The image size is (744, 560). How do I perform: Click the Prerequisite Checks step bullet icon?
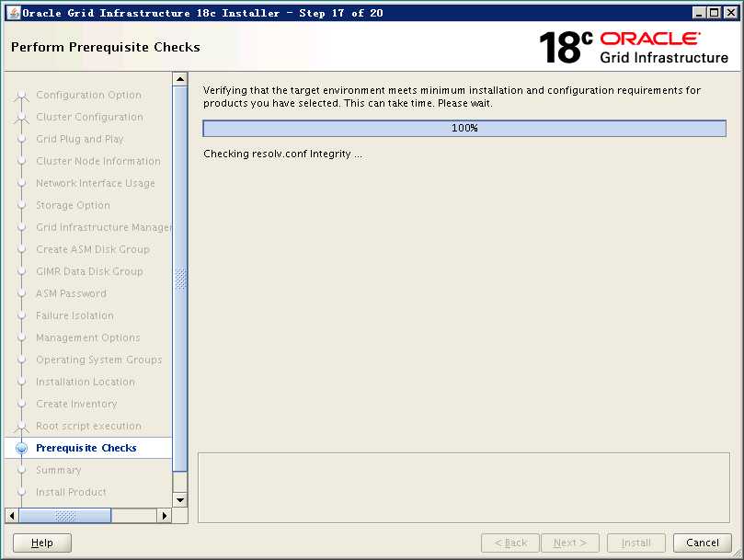[21, 448]
